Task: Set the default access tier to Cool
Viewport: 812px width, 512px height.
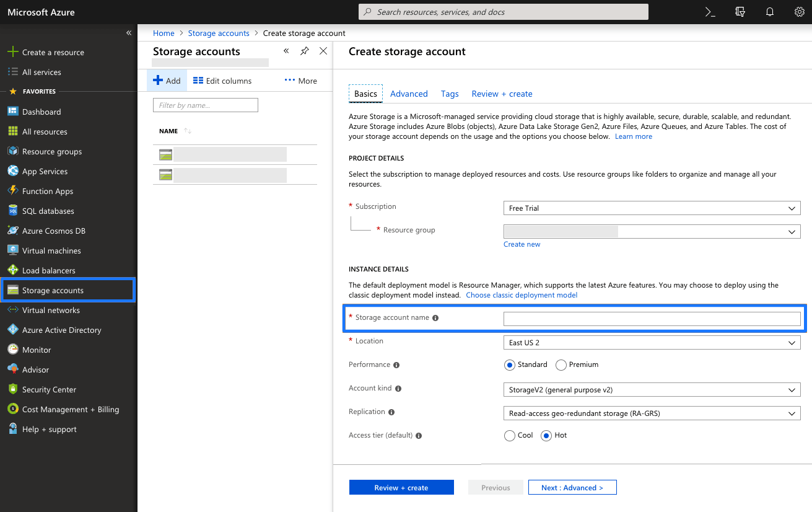Action: point(510,435)
